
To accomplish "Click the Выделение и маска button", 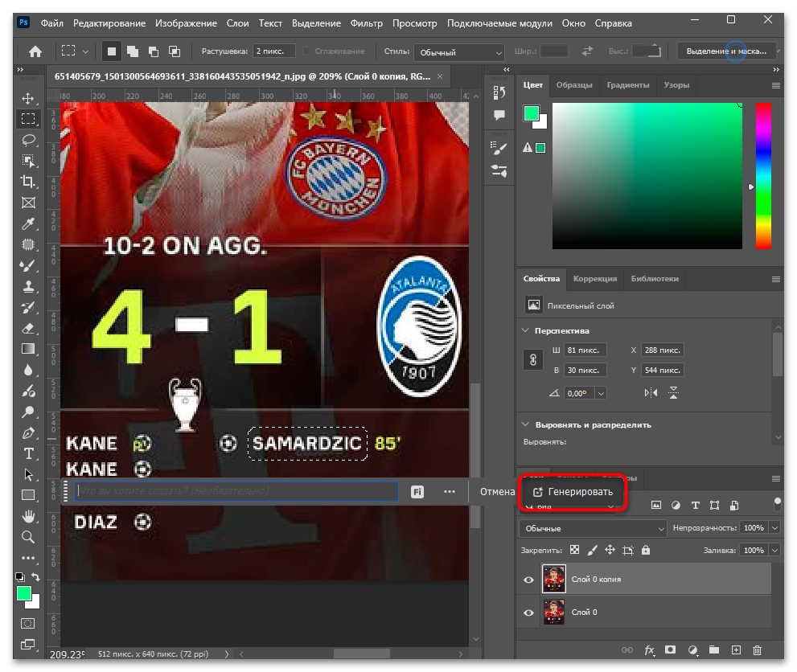I will [726, 51].
